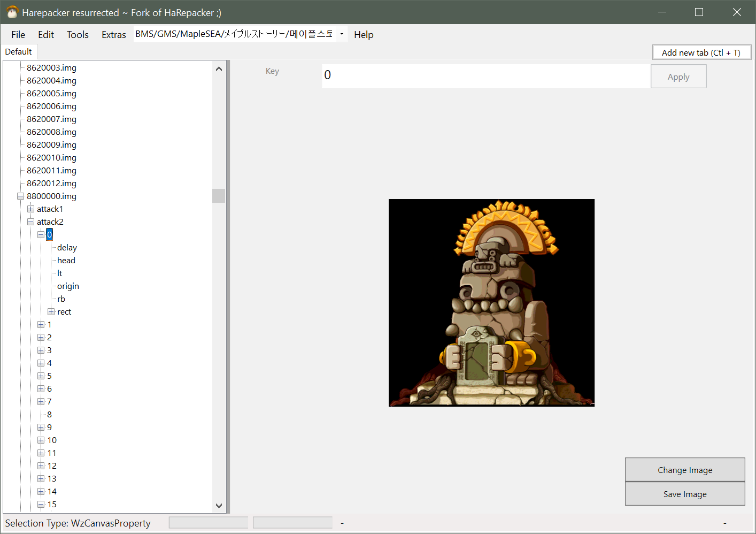Screen dimensions: 756x534
Task: Click the tree scrollbar down arrow
Action: 219,506
